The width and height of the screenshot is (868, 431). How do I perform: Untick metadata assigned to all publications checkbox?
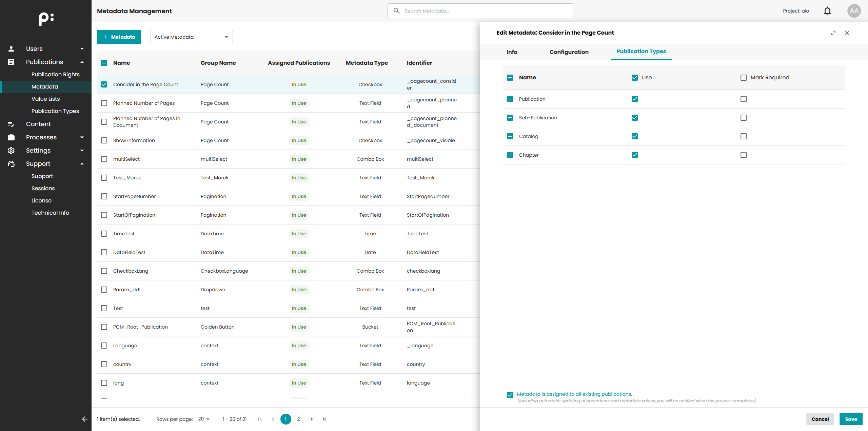pyautogui.click(x=510, y=395)
